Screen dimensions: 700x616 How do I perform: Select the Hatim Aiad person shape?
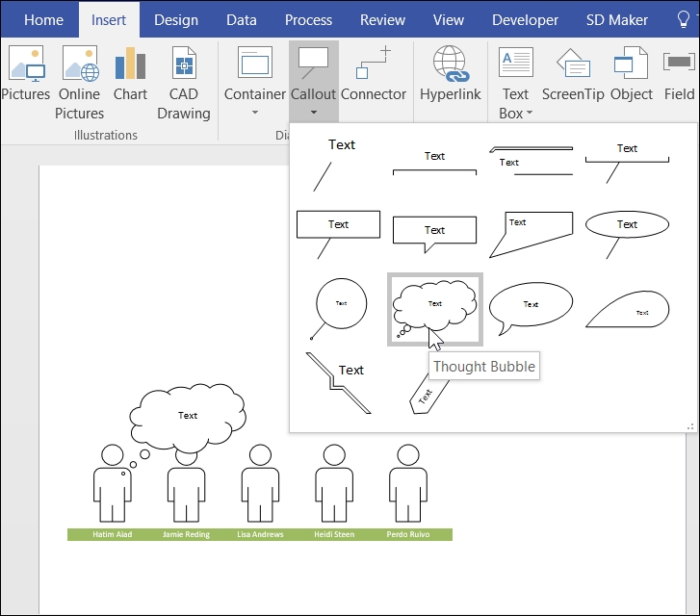112,483
